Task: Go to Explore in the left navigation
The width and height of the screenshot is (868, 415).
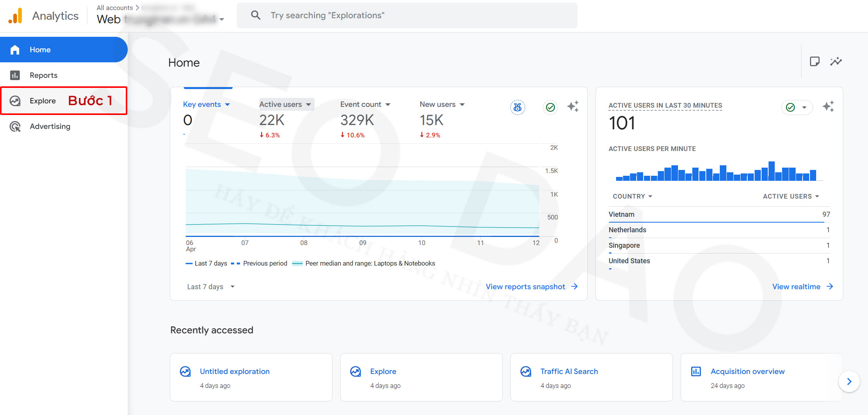Action: click(43, 101)
